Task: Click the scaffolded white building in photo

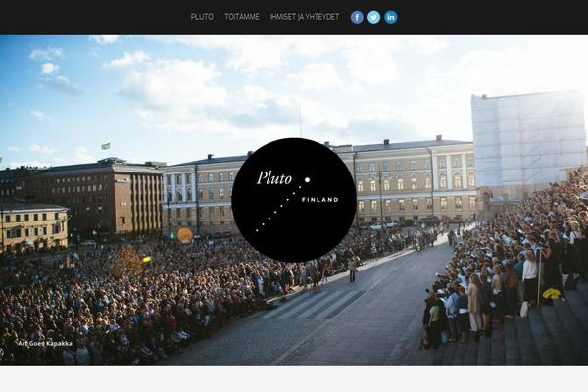Action: 528,142
